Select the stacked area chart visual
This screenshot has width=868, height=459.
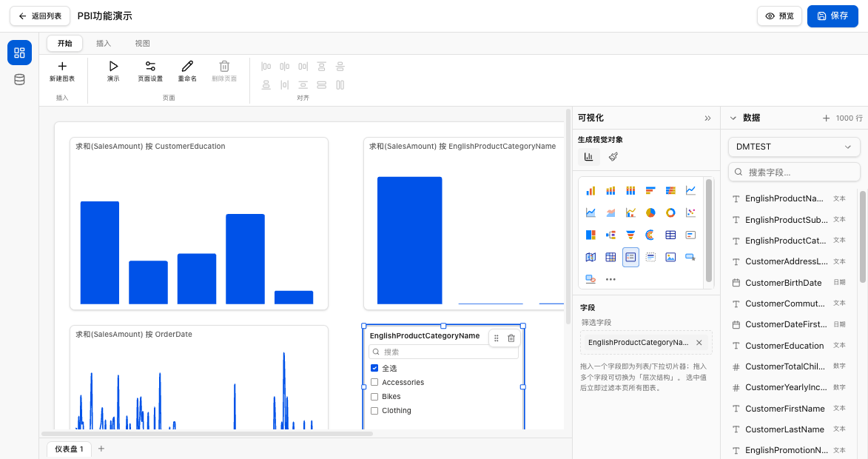pos(610,212)
